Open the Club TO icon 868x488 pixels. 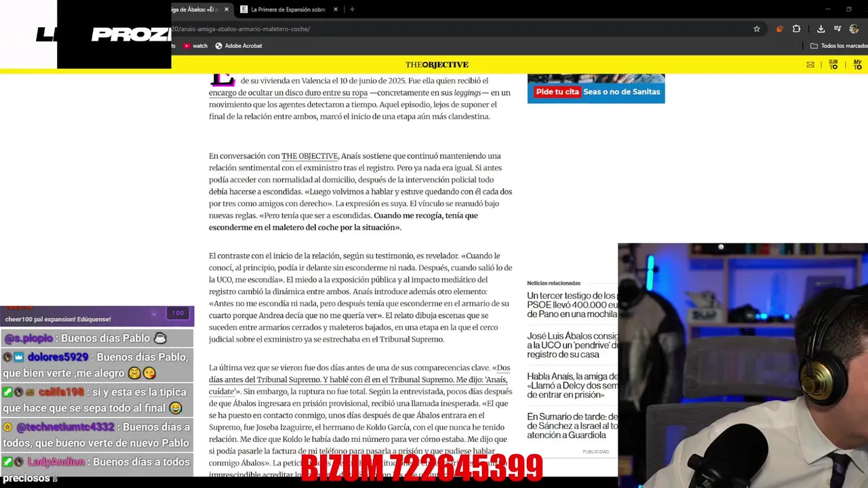pyautogui.click(x=833, y=64)
